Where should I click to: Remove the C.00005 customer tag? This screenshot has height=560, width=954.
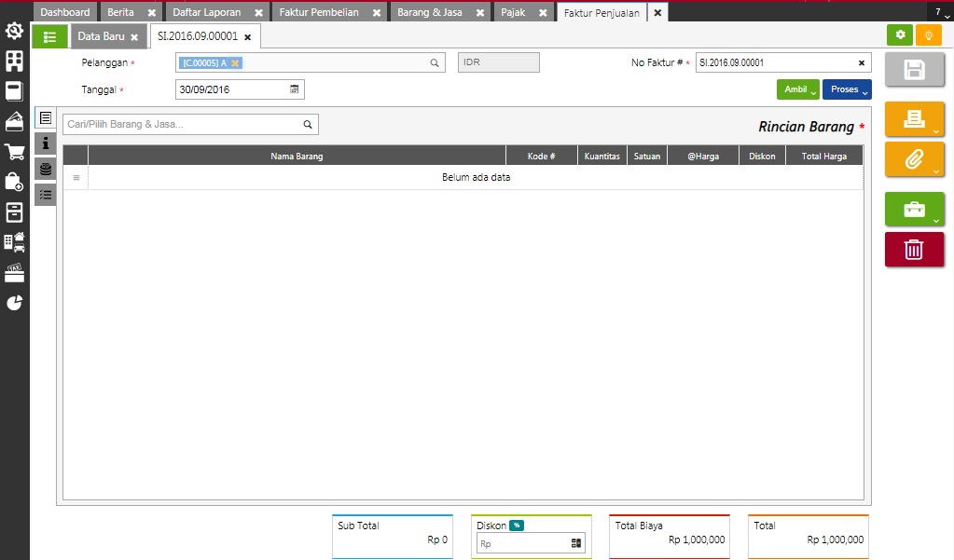(236, 63)
